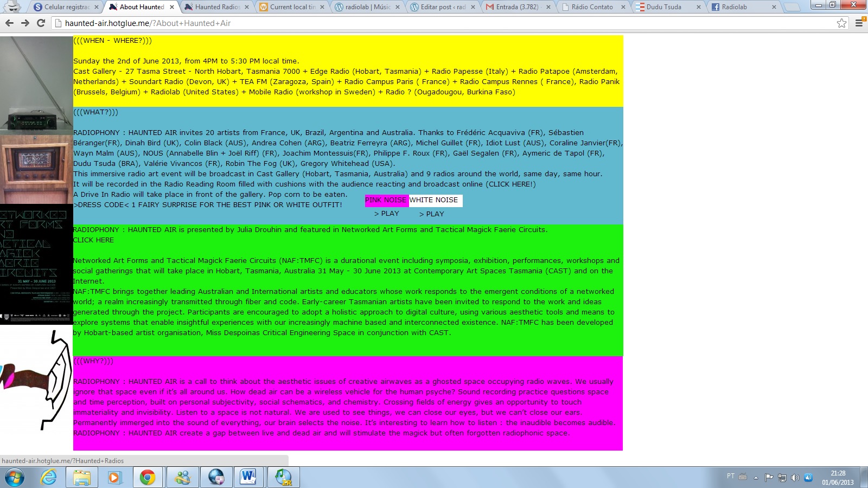Click the PINK NOISE magenta label
The width and height of the screenshot is (868, 488).
coord(386,200)
